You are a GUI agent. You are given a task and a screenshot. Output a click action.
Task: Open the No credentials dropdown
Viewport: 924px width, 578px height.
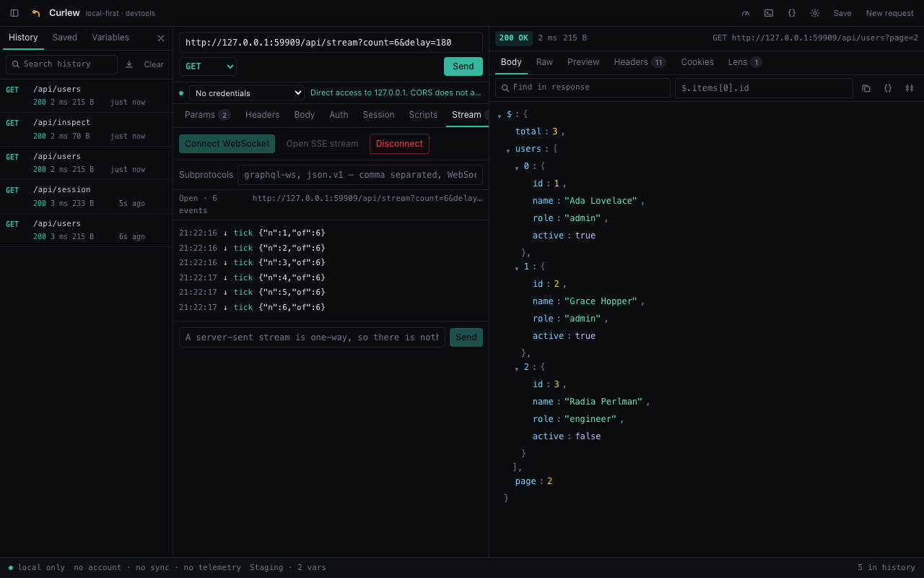[x=247, y=92]
